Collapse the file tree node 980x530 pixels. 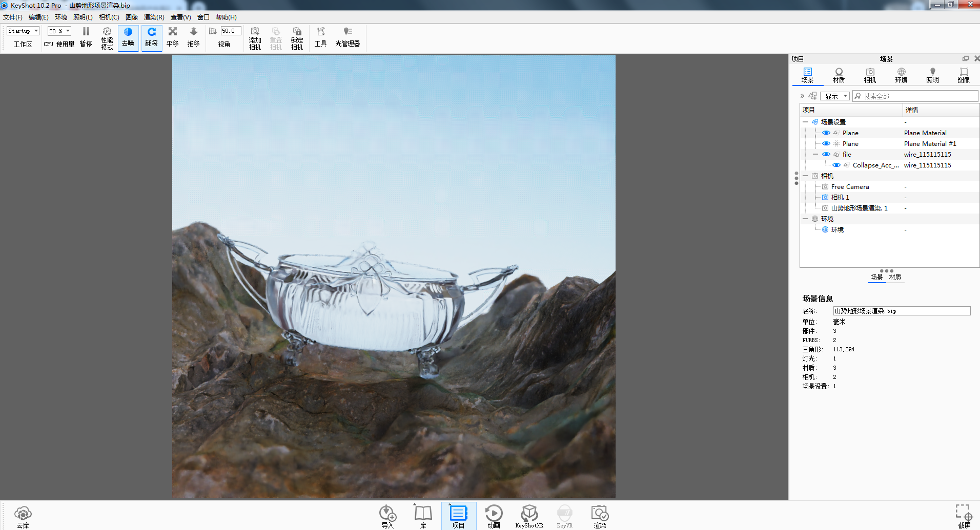[815, 154]
